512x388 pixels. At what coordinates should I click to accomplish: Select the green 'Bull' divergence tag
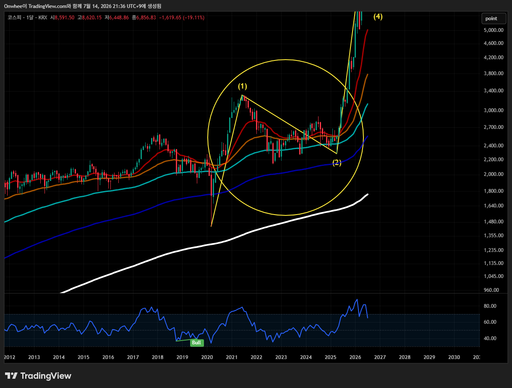[x=197, y=343]
